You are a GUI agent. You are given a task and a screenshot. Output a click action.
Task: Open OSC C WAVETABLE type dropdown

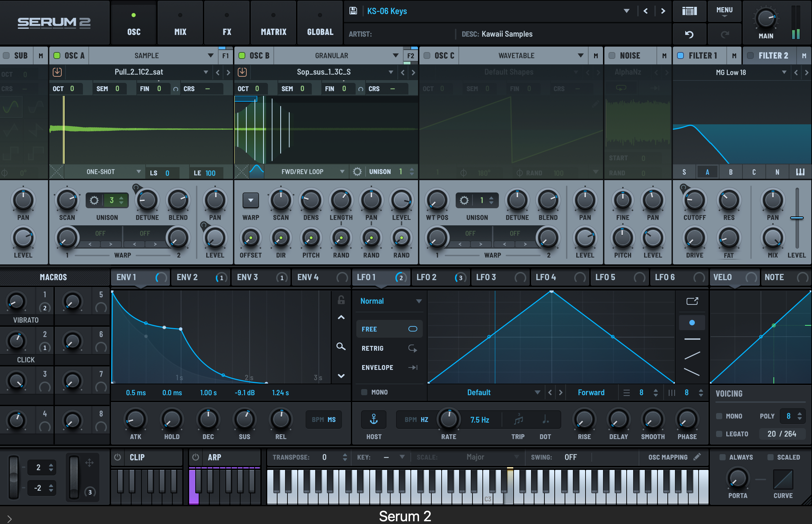tap(523, 55)
